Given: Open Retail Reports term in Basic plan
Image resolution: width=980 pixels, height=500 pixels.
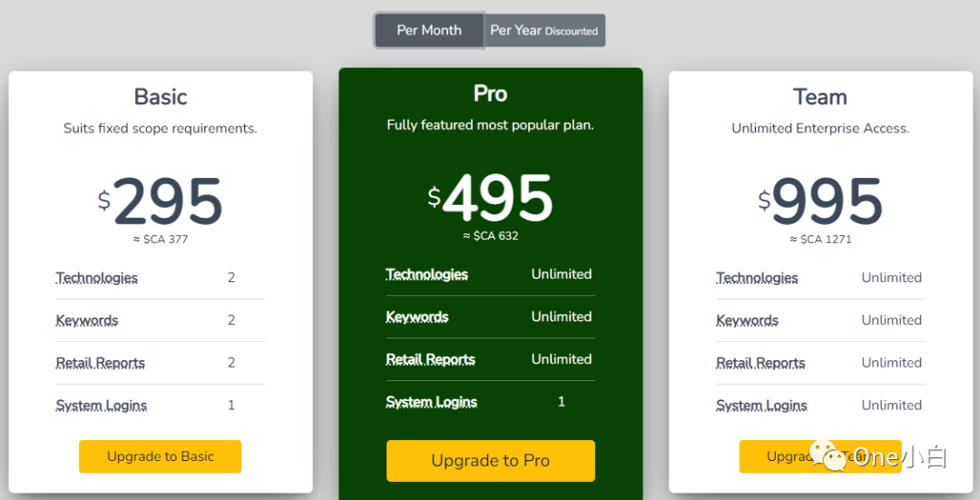Looking at the screenshot, I should click(x=101, y=363).
